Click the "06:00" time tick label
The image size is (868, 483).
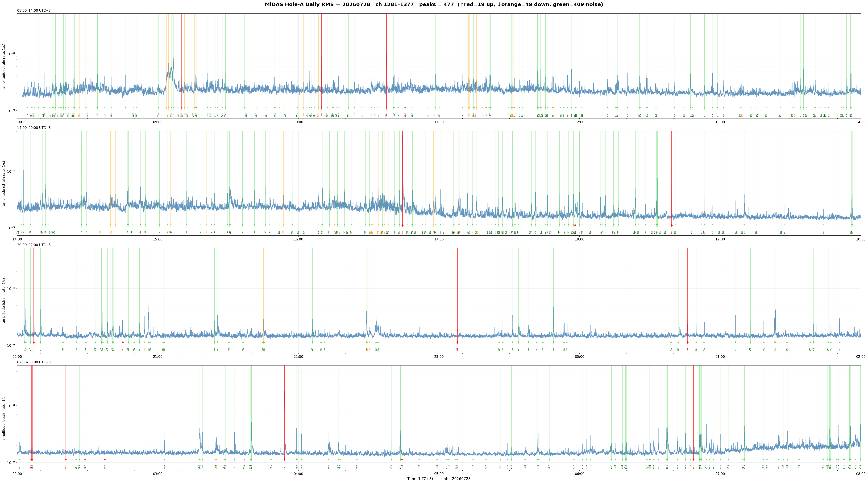point(580,474)
